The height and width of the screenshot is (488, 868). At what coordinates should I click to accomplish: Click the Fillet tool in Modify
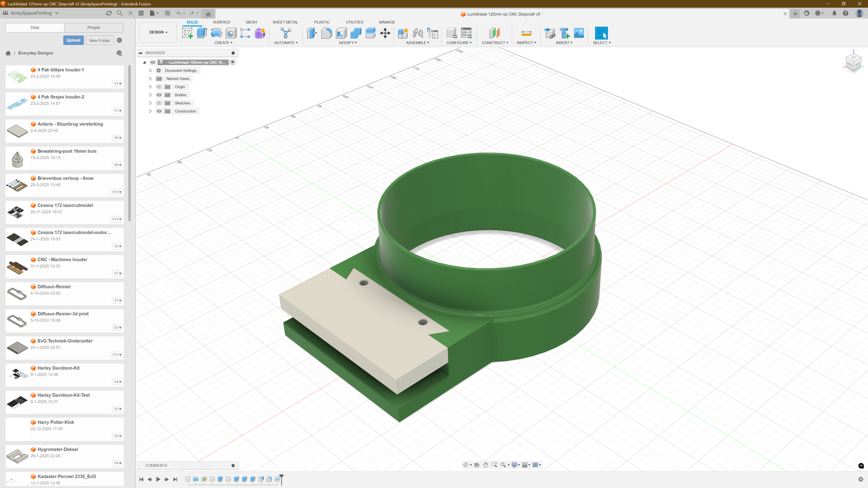[326, 33]
